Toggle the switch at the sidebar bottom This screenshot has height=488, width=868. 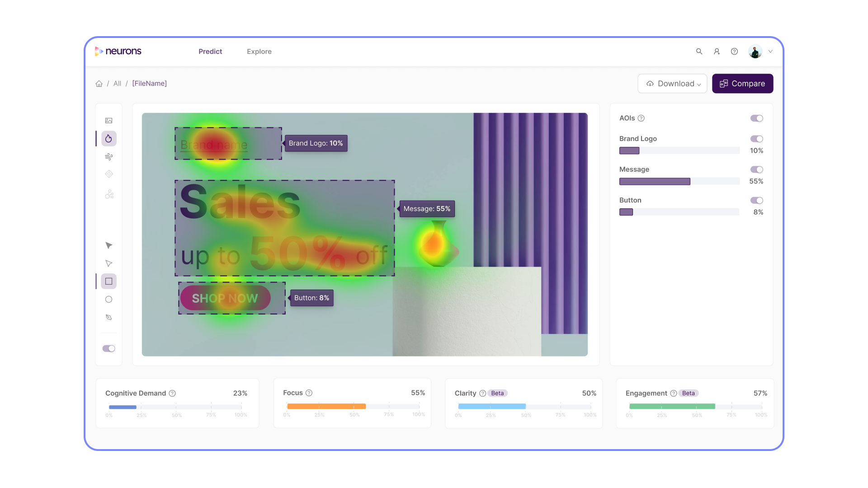pos(108,348)
